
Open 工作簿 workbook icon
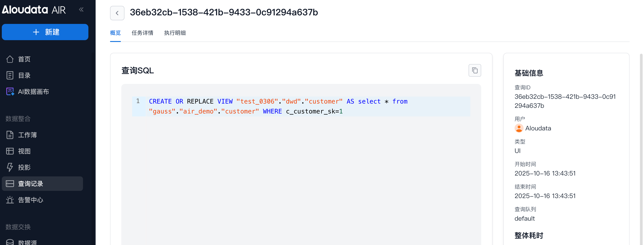[x=10, y=135]
